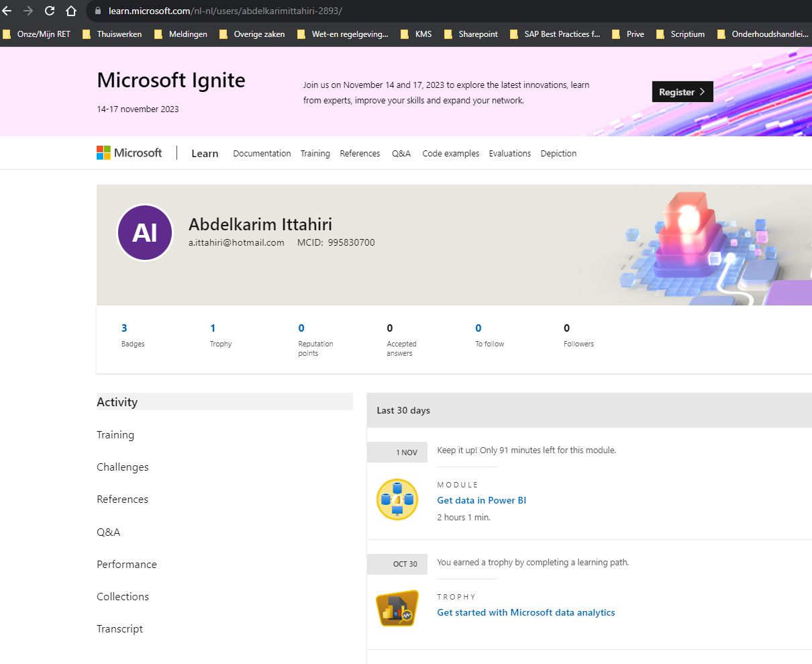Image resolution: width=812 pixels, height=664 pixels.
Task: Click the Microsoft Ignite banner title
Action: click(171, 81)
